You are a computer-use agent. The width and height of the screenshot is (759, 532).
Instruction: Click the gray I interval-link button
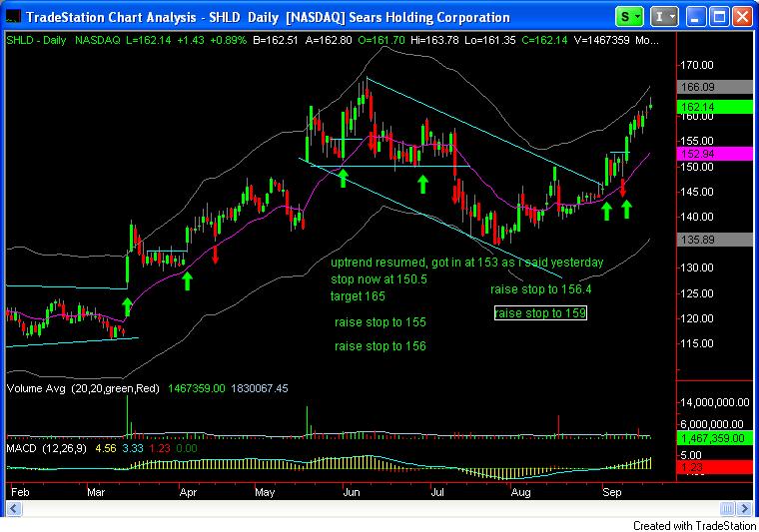tap(664, 17)
